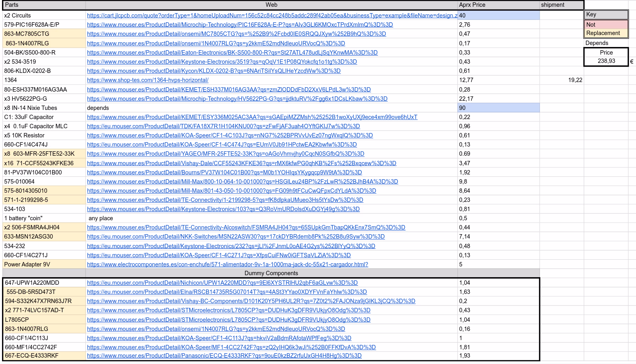
Task: Select the total price cell 238,93
Action: pyautogui.click(x=606, y=61)
